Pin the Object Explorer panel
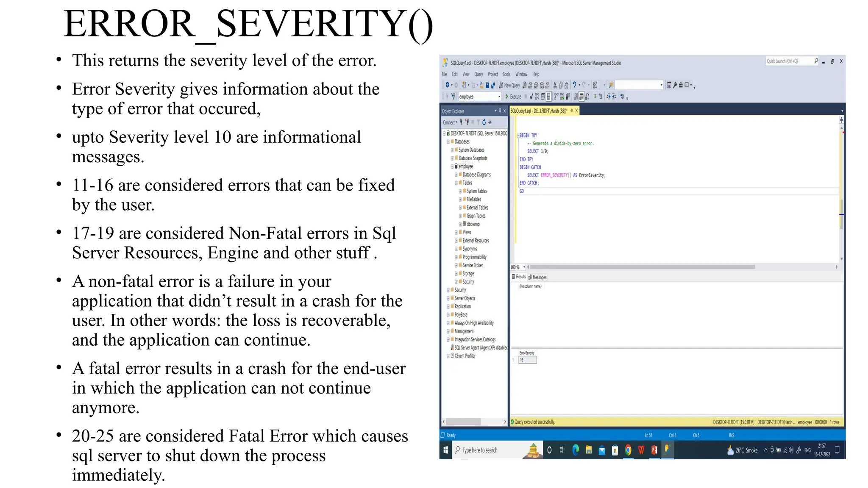The height and width of the screenshot is (488, 868). point(500,111)
